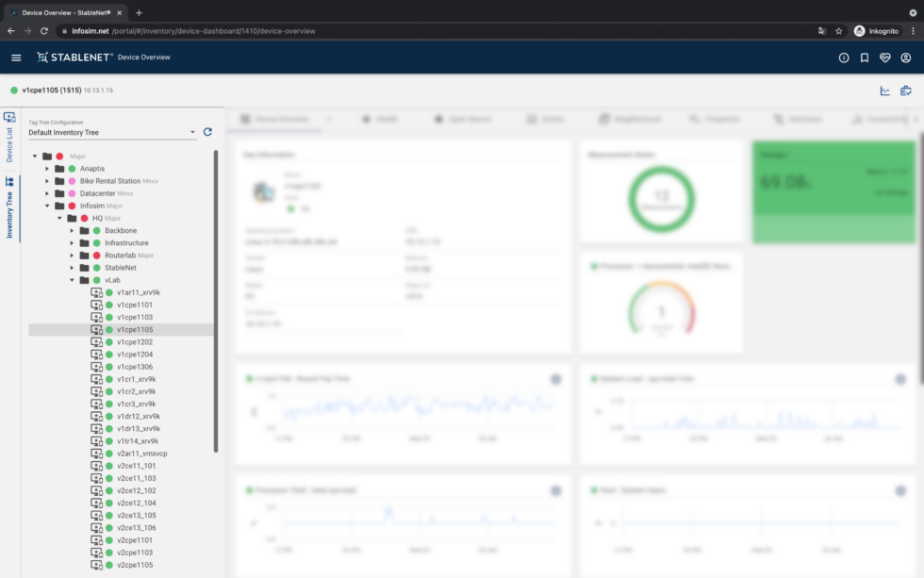Image resolution: width=924 pixels, height=578 pixels.
Task: Refresh the inventory tree
Action: click(x=207, y=132)
